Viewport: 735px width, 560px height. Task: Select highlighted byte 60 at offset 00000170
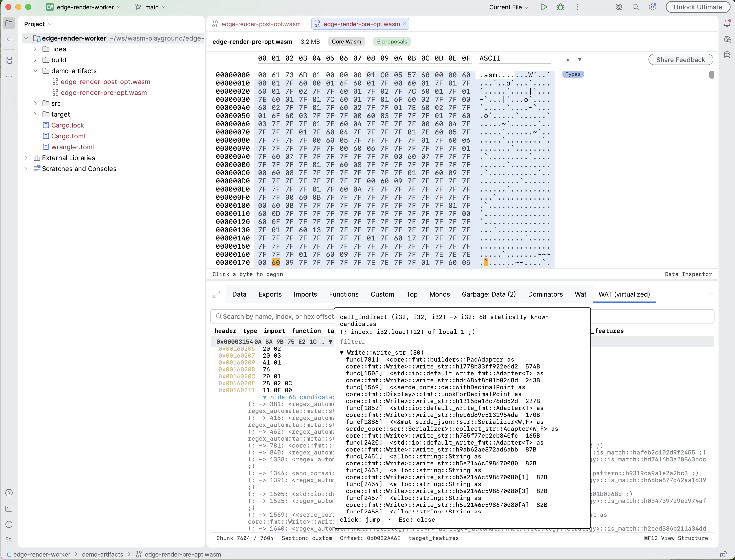pyautogui.click(x=276, y=263)
